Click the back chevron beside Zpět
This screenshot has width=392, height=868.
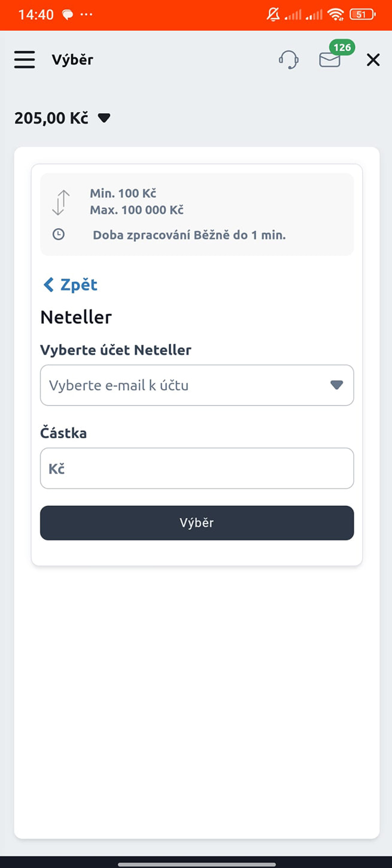click(x=48, y=285)
